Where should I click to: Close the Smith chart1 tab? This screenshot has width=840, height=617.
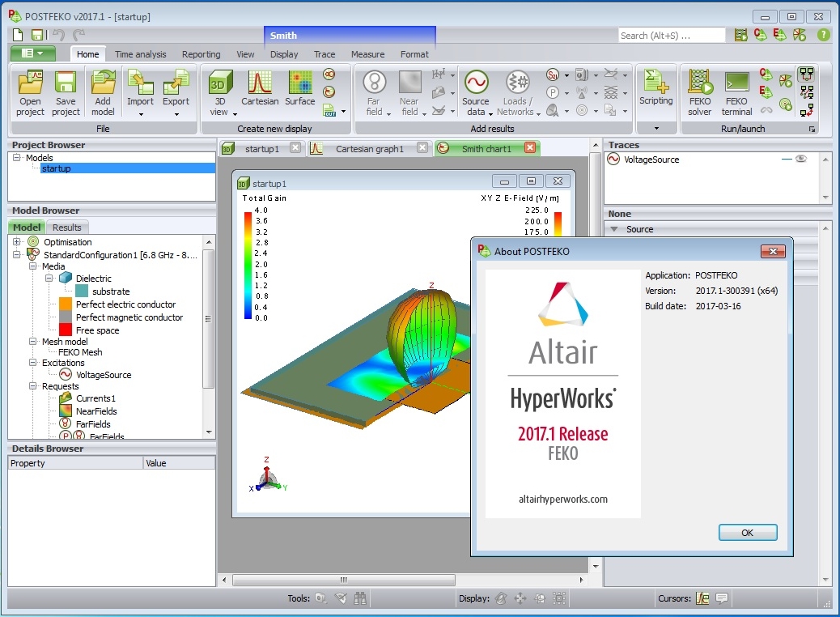529,147
